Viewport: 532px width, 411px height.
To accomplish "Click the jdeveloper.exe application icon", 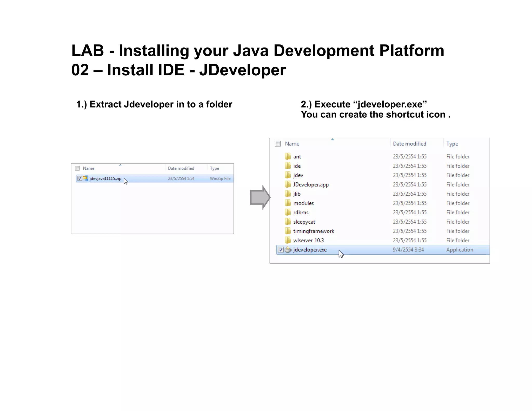I will (x=288, y=250).
